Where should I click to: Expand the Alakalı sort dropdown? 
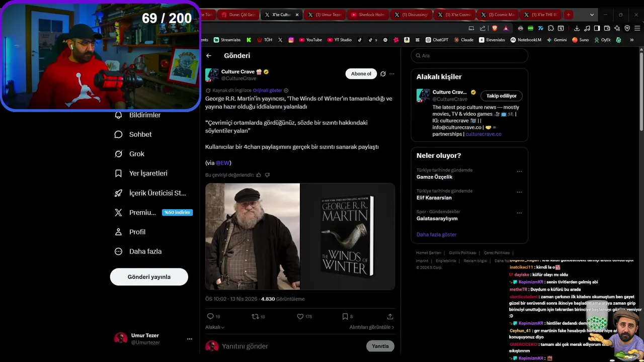(215, 327)
